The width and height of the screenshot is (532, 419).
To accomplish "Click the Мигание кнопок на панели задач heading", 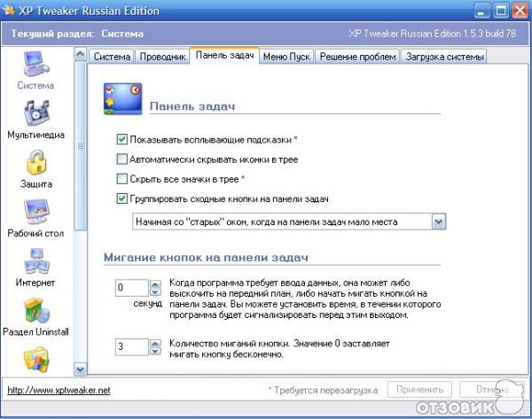I will [206, 257].
